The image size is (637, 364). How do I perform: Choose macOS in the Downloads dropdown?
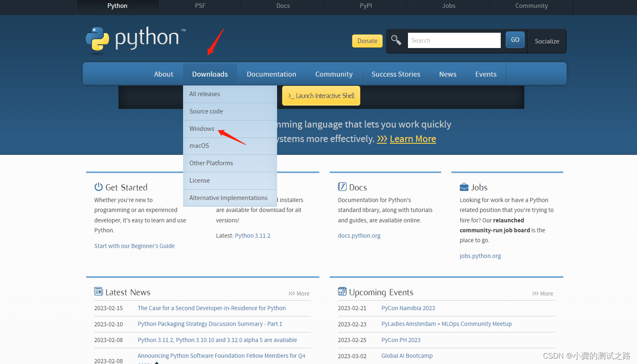[x=230, y=146]
